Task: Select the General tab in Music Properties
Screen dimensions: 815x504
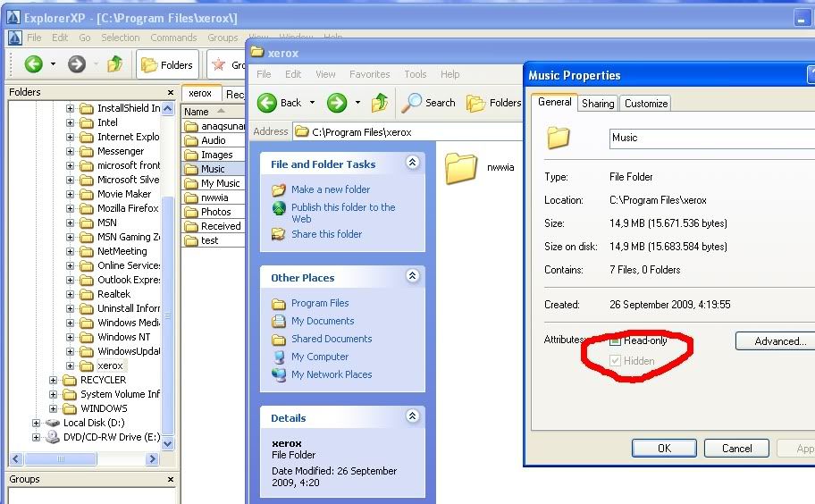Action: tap(555, 102)
